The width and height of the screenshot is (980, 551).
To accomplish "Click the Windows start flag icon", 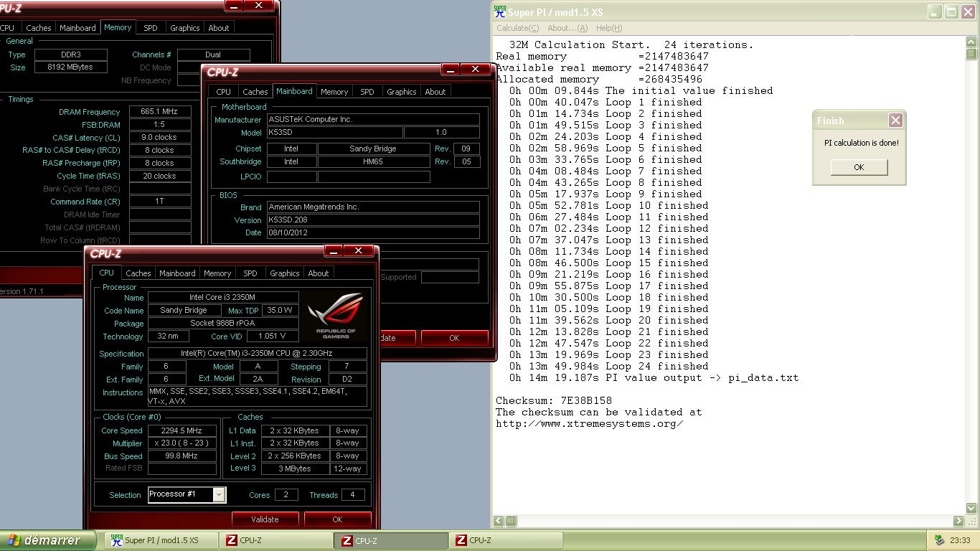I will [x=12, y=540].
